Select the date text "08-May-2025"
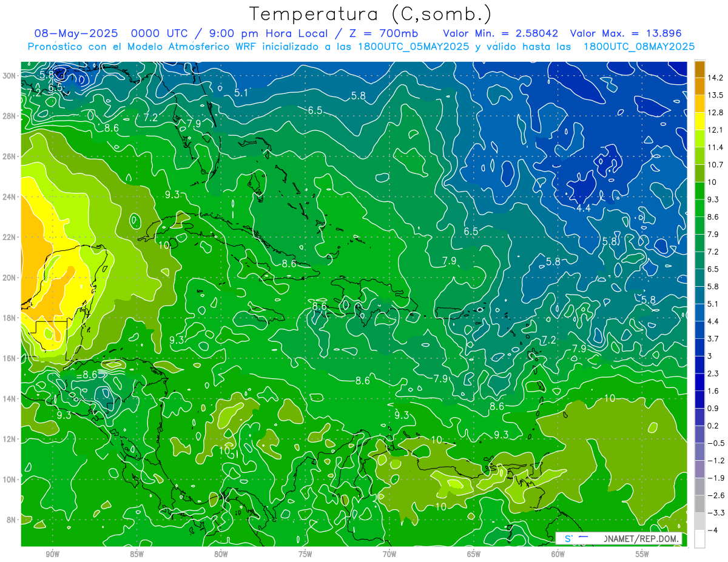Image resolution: width=728 pixels, height=562 pixels. click(x=76, y=33)
